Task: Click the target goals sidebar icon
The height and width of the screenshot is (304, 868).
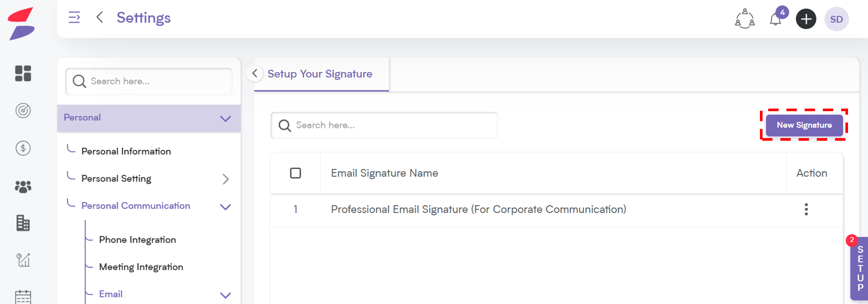Action: tap(23, 111)
